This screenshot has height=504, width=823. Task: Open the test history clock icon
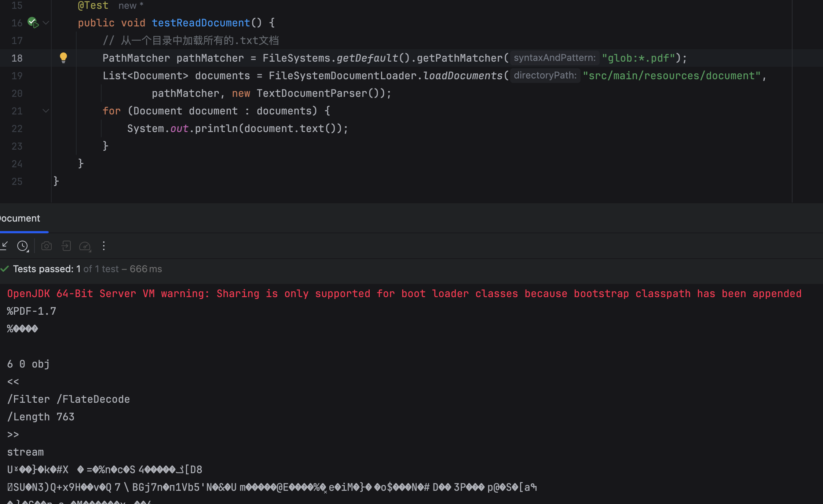[x=22, y=246]
